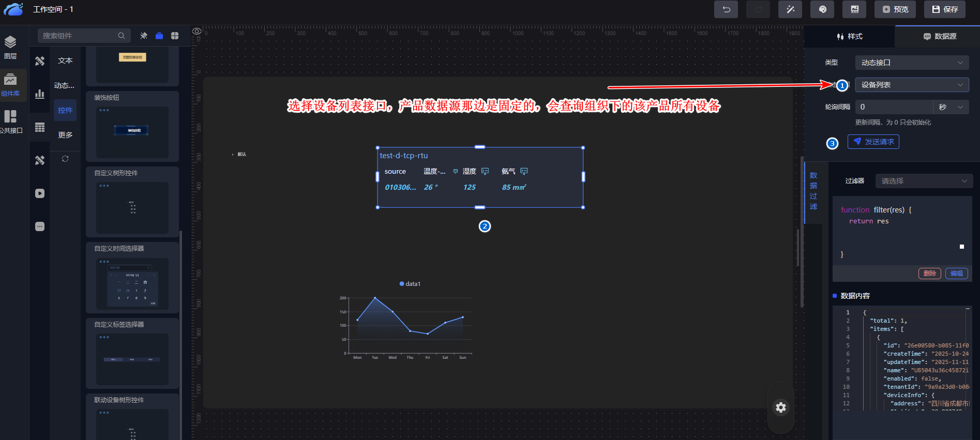Click the 发送请求 button

pyautogui.click(x=873, y=142)
